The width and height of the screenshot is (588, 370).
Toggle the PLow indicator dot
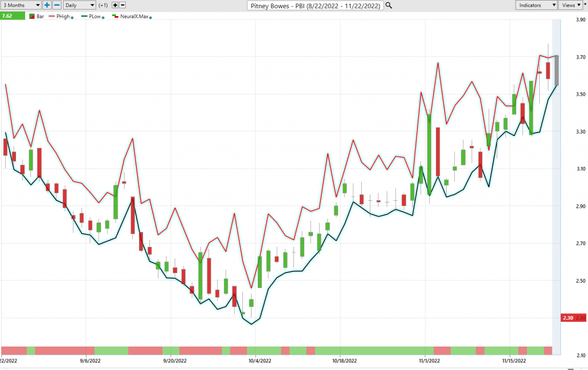(x=103, y=18)
